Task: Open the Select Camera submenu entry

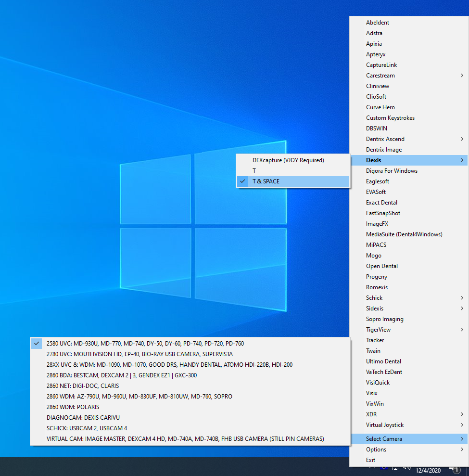Action: click(408, 438)
